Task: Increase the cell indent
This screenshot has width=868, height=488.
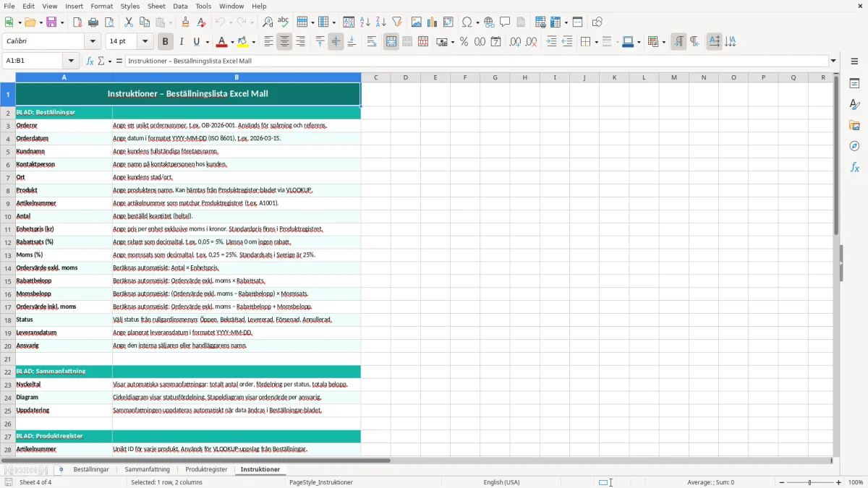Action: 551,42
